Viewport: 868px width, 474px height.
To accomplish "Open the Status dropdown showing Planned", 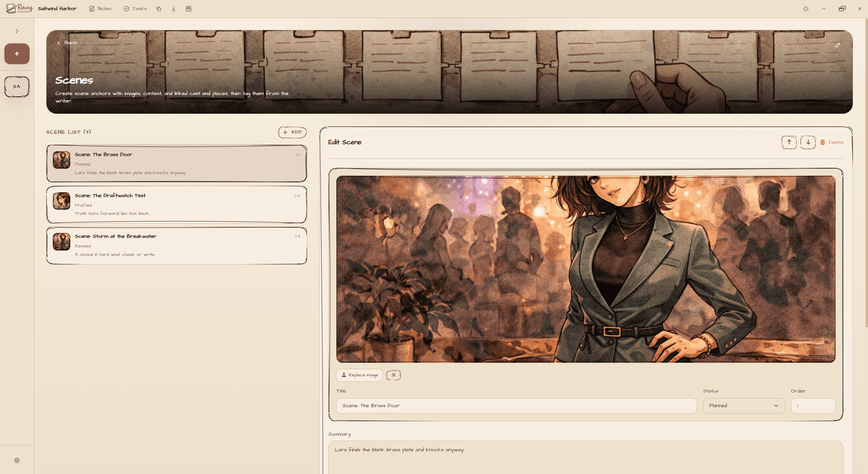I will point(744,405).
